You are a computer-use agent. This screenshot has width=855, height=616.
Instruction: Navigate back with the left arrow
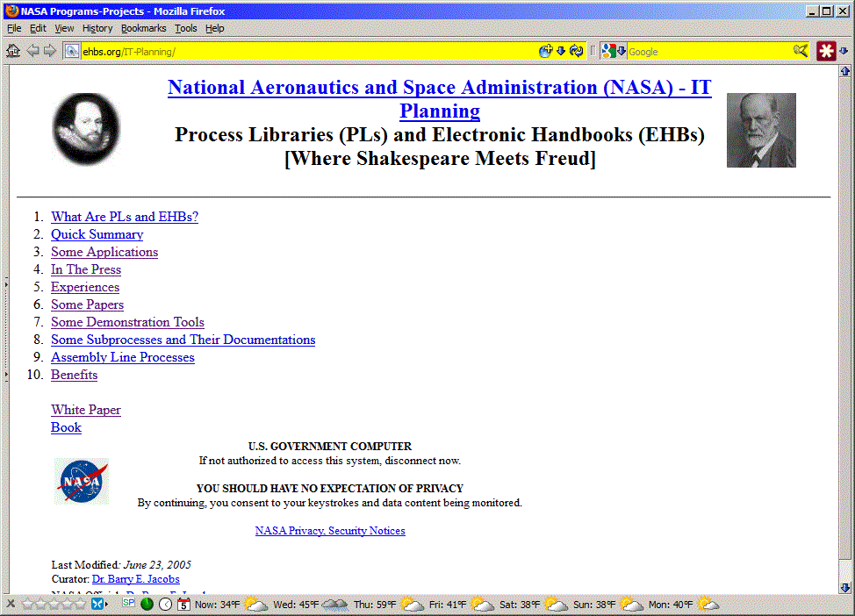[x=32, y=51]
